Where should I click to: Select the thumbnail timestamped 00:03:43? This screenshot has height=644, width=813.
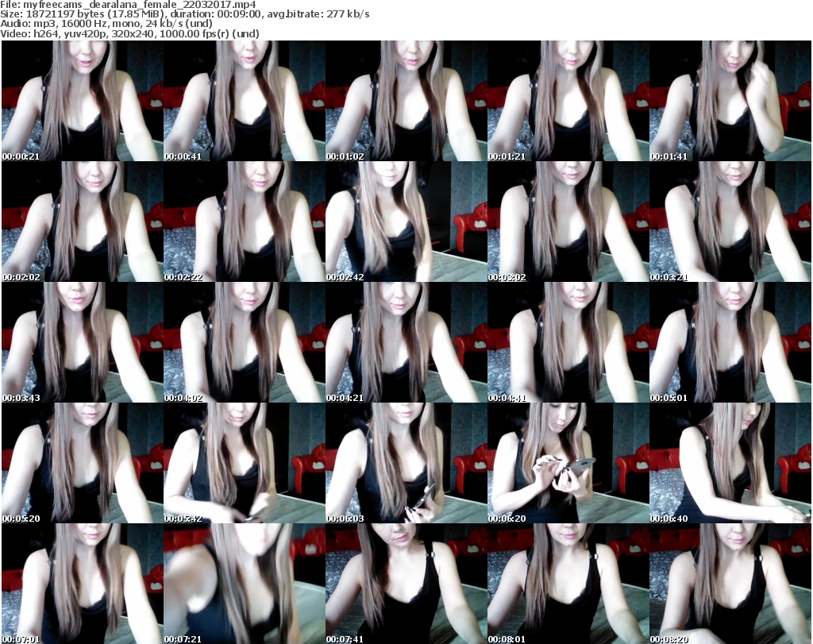tap(83, 342)
